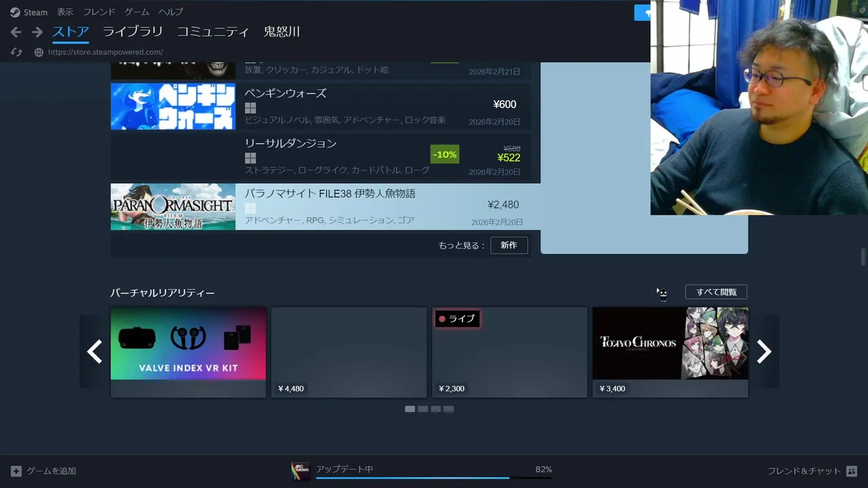Image resolution: width=868 pixels, height=488 pixels.
Task: Click the ストラテジー genre tag
Action: pyautogui.click(x=269, y=170)
